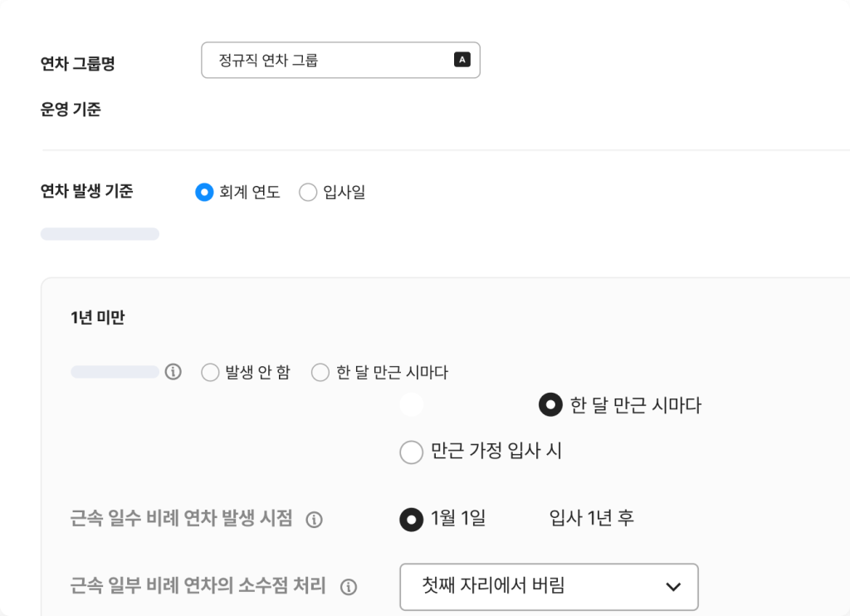Click the 연차 그룹명 label
850x616 pixels.
click(x=78, y=64)
